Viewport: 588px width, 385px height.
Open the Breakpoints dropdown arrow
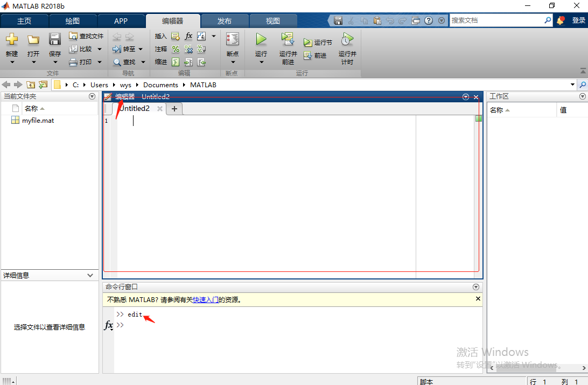(x=233, y=62)
